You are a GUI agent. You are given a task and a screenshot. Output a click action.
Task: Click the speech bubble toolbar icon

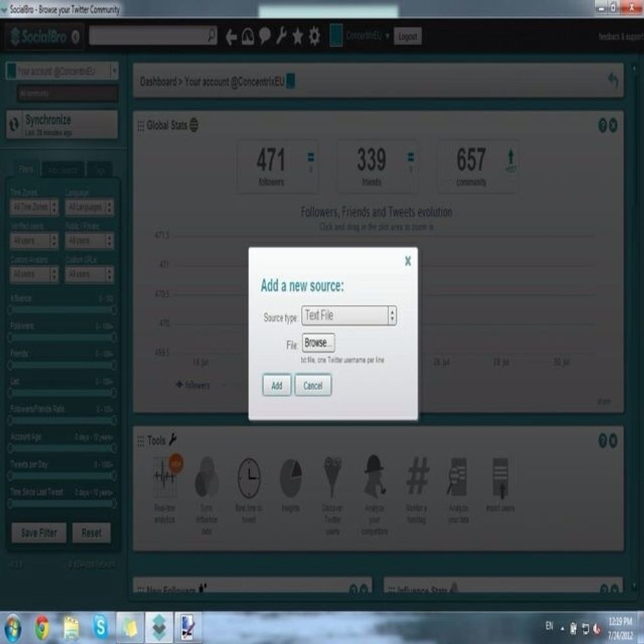265,36
